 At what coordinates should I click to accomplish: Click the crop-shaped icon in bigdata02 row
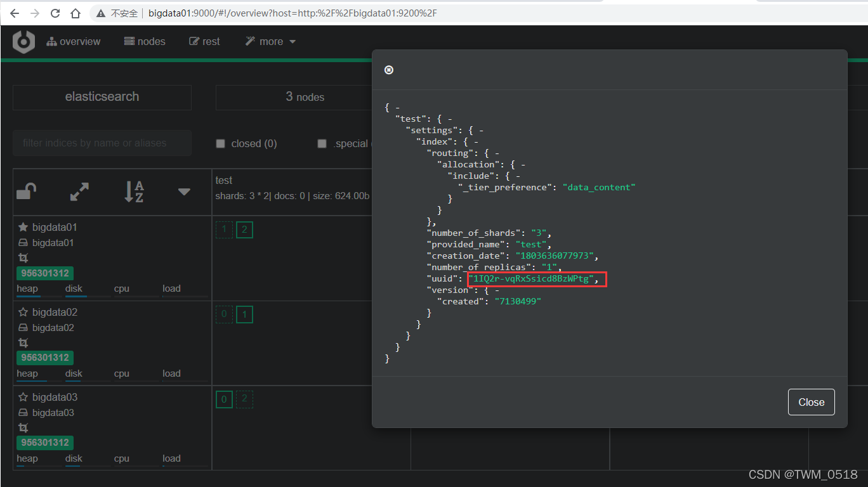(x=23, y=343)
